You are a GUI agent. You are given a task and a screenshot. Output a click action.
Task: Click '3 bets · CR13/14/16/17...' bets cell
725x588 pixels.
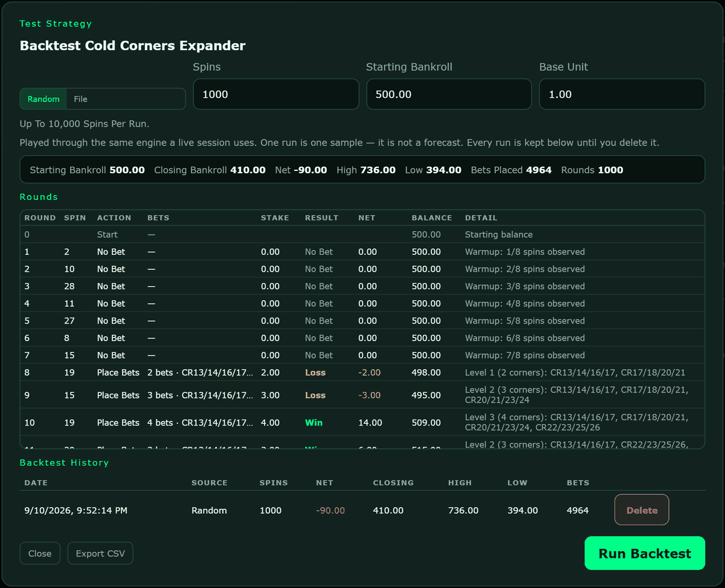201,395
